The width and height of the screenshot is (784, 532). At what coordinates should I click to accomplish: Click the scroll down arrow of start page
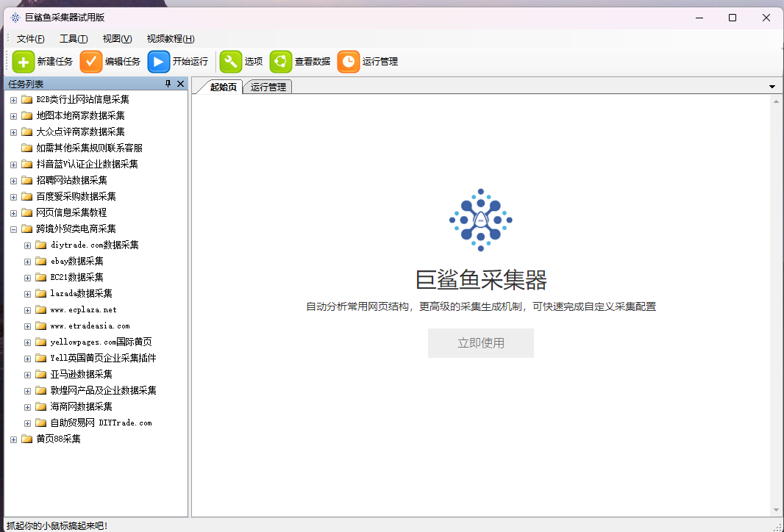click(x=776, y=510)
